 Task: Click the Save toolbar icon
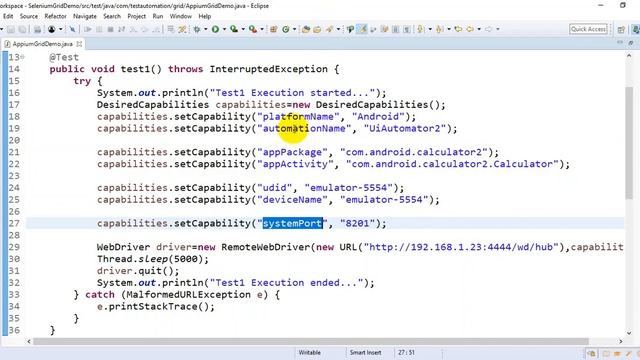11,29
